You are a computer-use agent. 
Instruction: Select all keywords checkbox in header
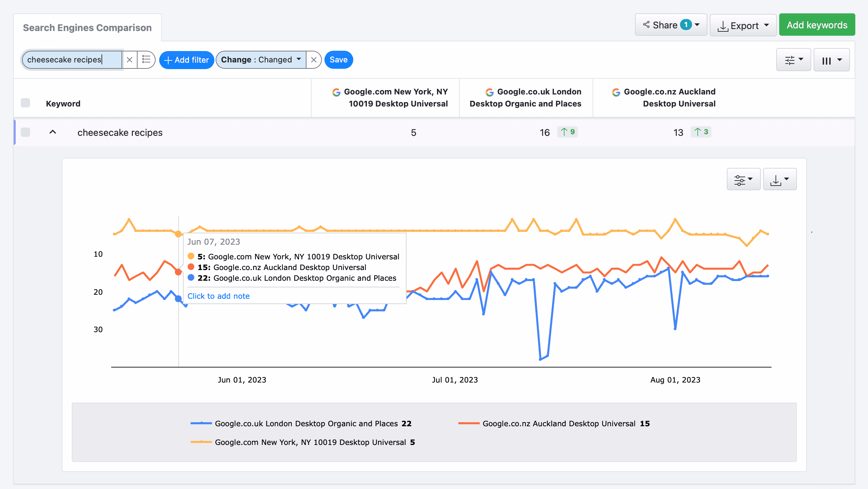[x=25, y=103]
